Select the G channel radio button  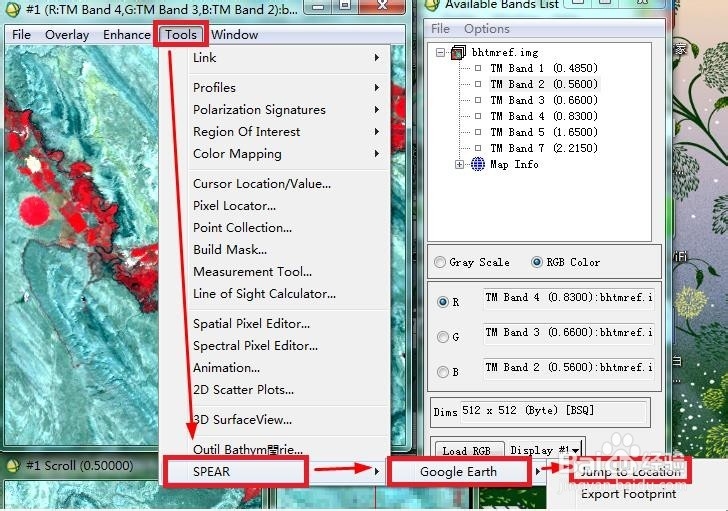442,336
